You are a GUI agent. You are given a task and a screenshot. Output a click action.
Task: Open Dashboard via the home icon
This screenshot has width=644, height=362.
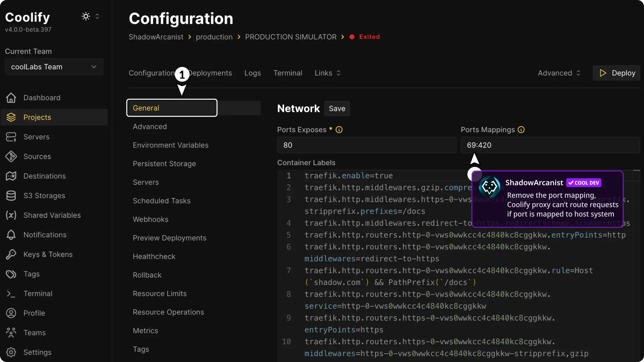point(11,98)
